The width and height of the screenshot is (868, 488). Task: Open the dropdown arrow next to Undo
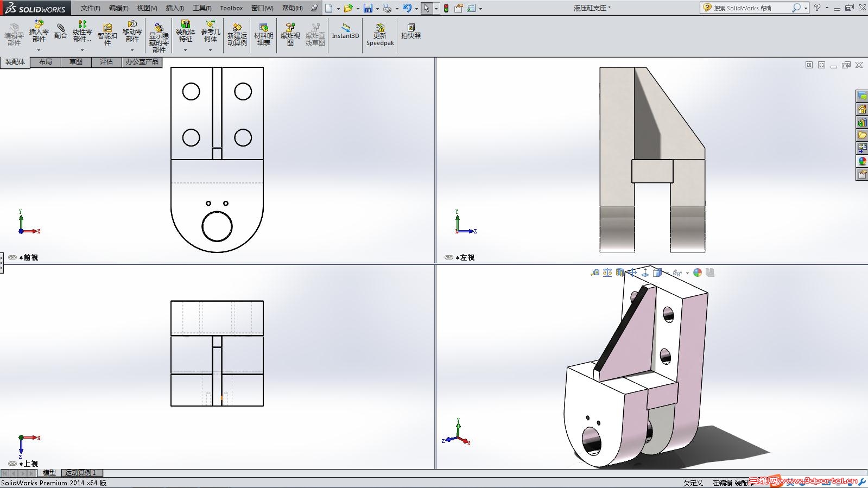click(x=416, y=9)
